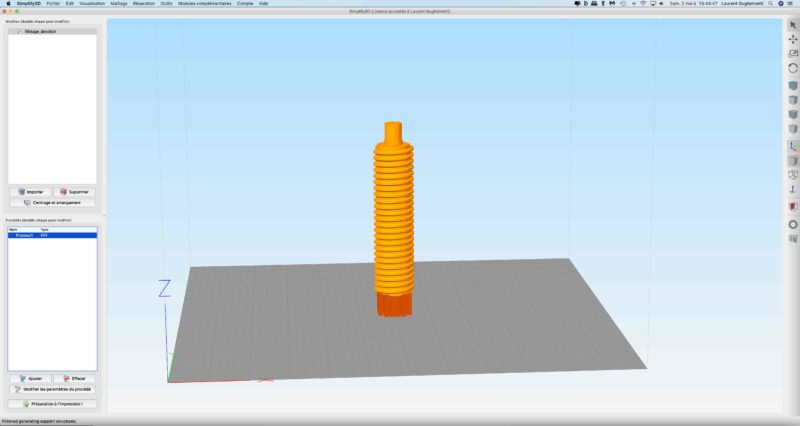Choose the rotate view tool
The width and height of the screenshot is (800, 426).
pos(793,67)
